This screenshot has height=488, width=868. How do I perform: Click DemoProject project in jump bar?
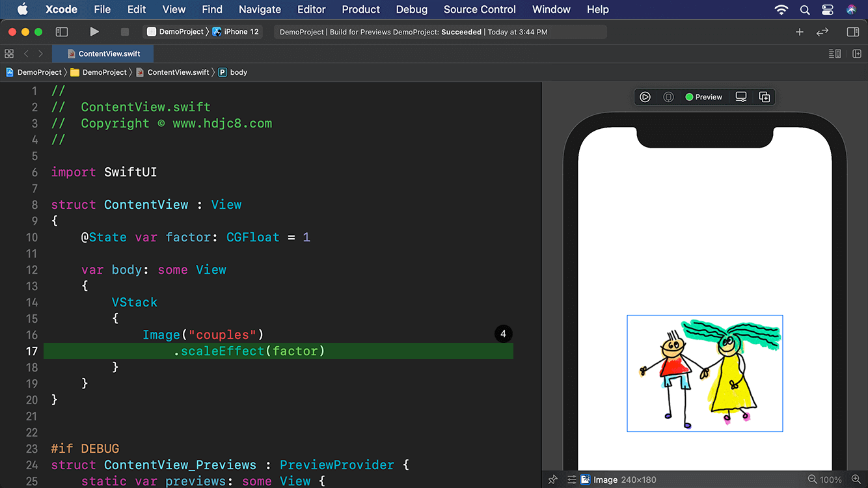pyautogui.click(x=34, y=72)
